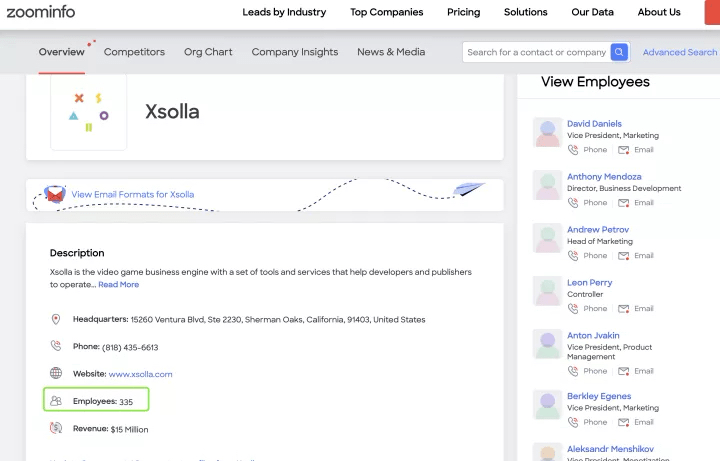Click Anton Jvakin's email icon
Screen dimensions: 720x461
623,371
